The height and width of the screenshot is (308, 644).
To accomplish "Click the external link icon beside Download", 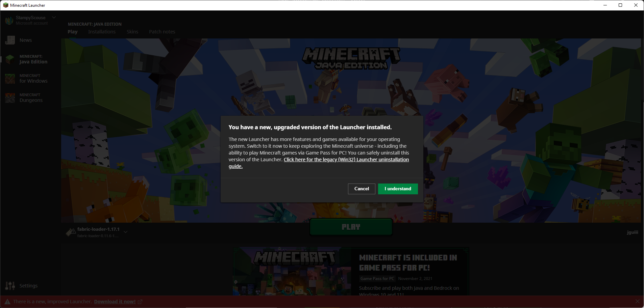I will click(140, 302).
